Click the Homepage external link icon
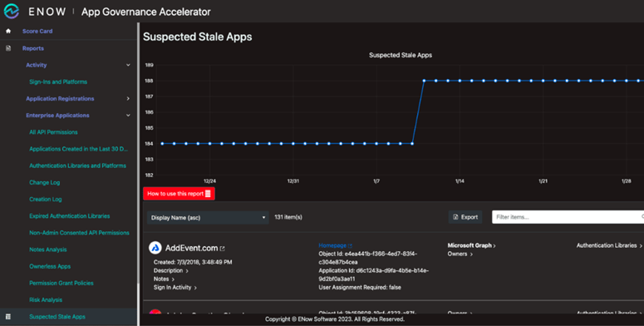Screen dimensions: 644x326 pos(350,245)
